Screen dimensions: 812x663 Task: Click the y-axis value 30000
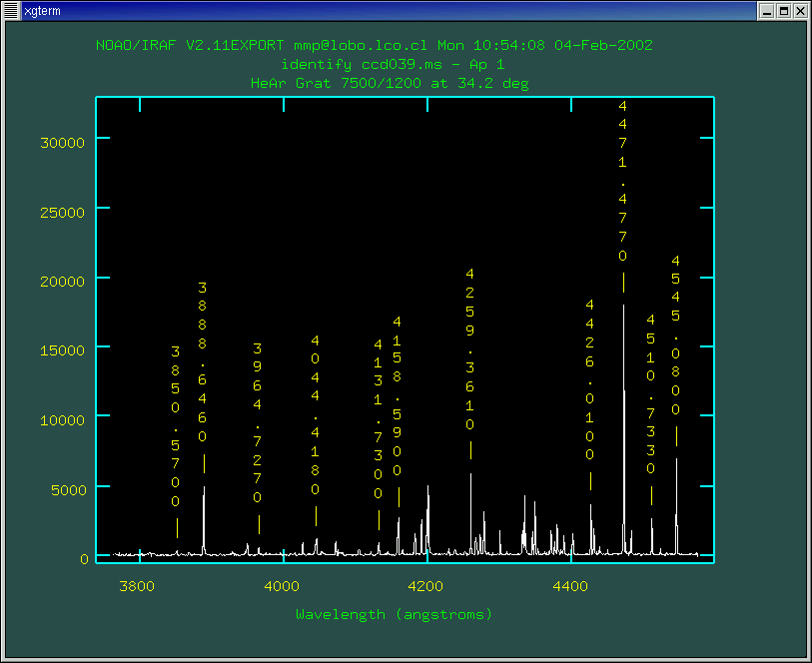[x=62, y=143]
